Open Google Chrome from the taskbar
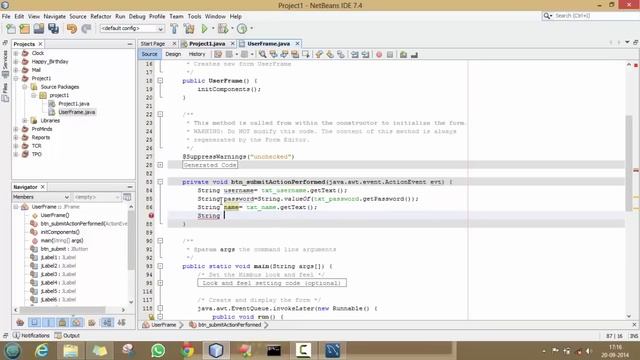640x360 pixels. tap(187, 350)
